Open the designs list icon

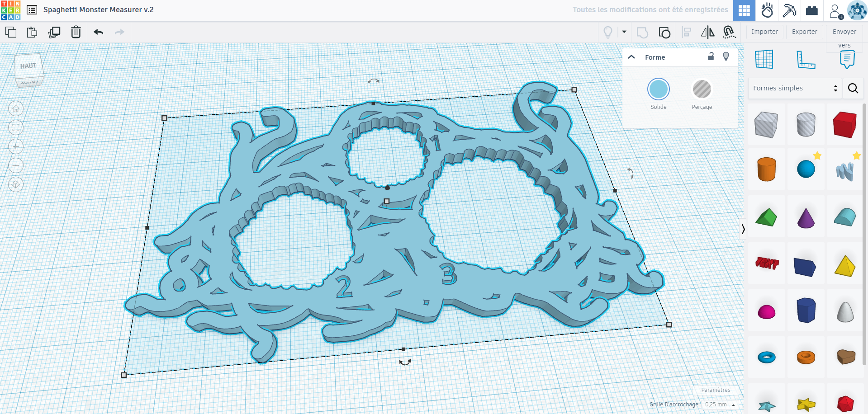pyautogui.click(x=32, y=9)
